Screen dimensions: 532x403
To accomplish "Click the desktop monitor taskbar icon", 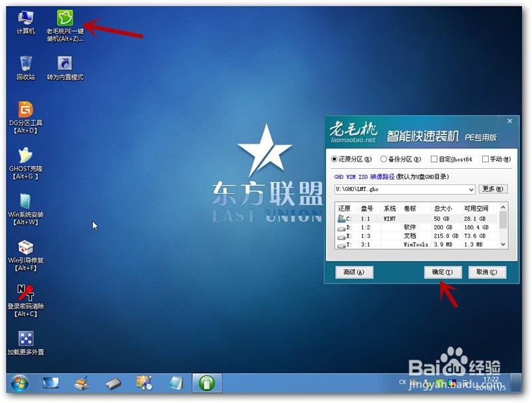I will tap(51, 383).
